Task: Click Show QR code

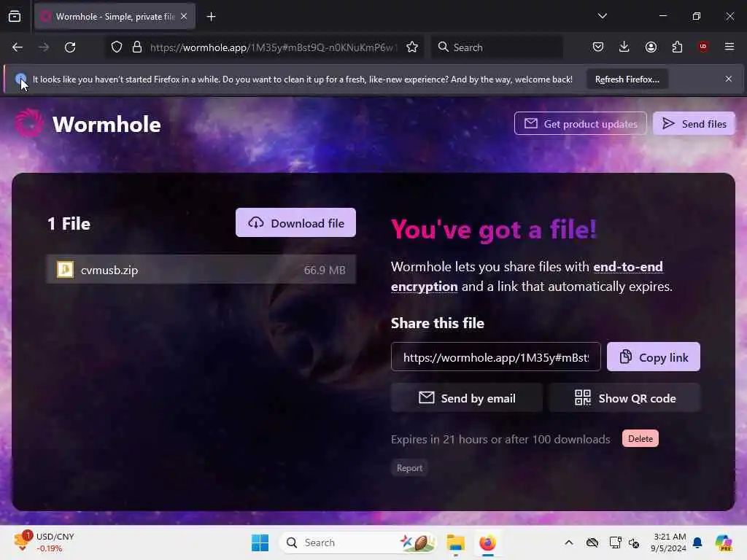Action: coord(624,398)
